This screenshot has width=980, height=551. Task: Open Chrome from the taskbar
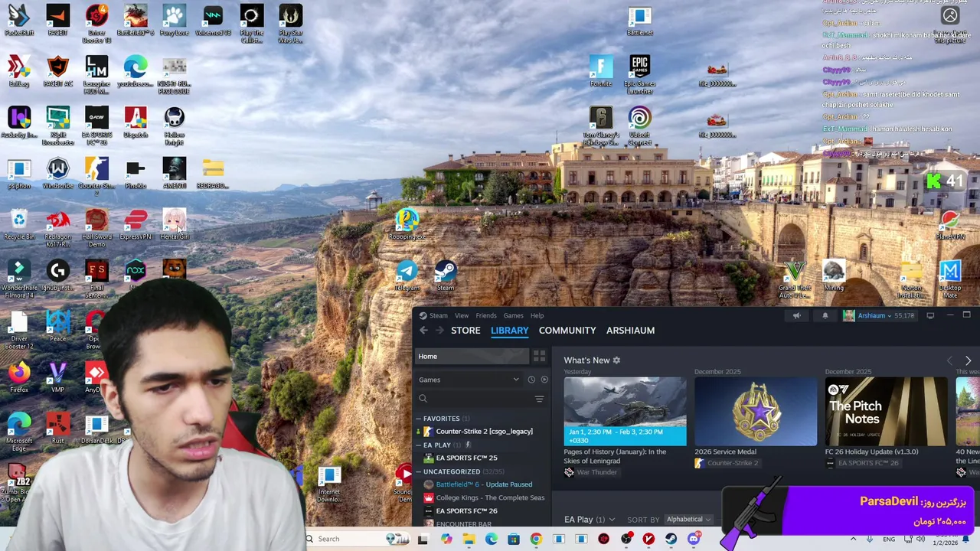tap(536, 539)
